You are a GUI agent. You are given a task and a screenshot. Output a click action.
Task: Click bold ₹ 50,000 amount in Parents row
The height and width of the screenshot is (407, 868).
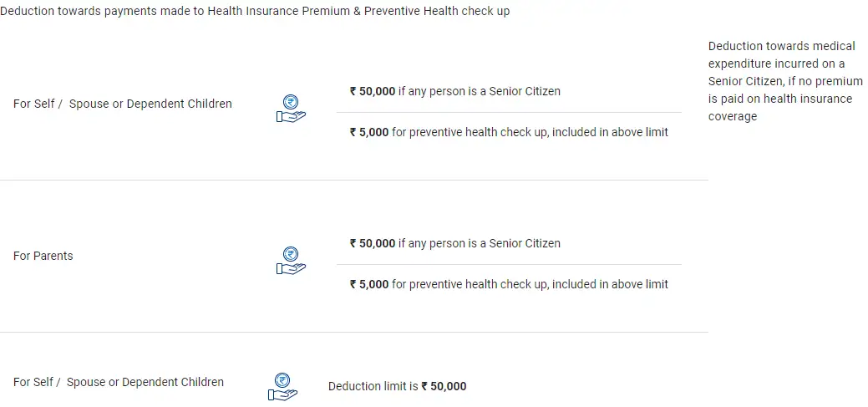click(x=373, y=243)
